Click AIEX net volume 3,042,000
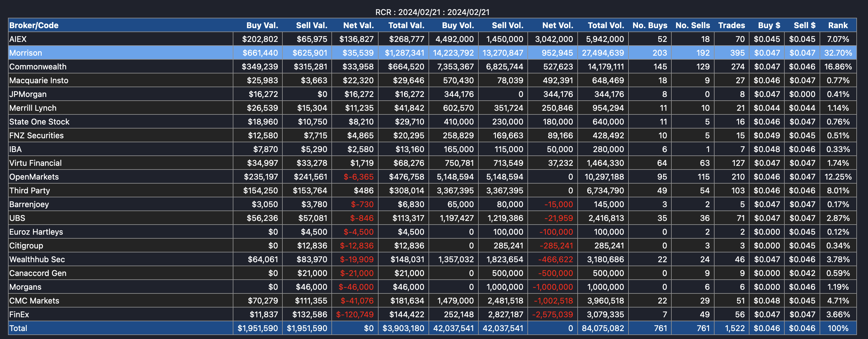This screenshot has height=339, width=868. coord(554,39)
